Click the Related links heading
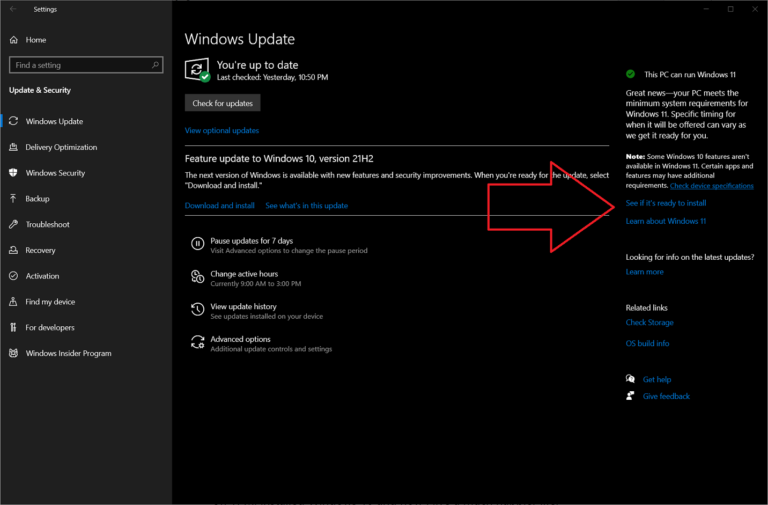This screenshot has width=768, height=505. (x=646, y=308)
